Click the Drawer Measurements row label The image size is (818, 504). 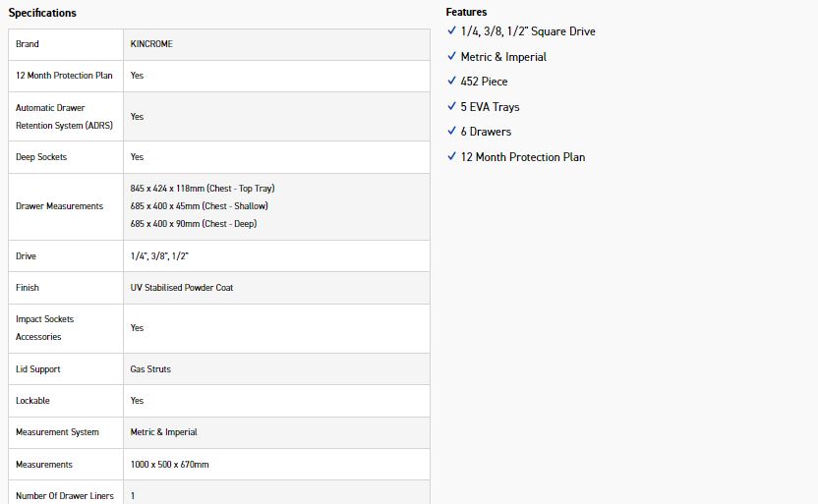tap(59, 206)
